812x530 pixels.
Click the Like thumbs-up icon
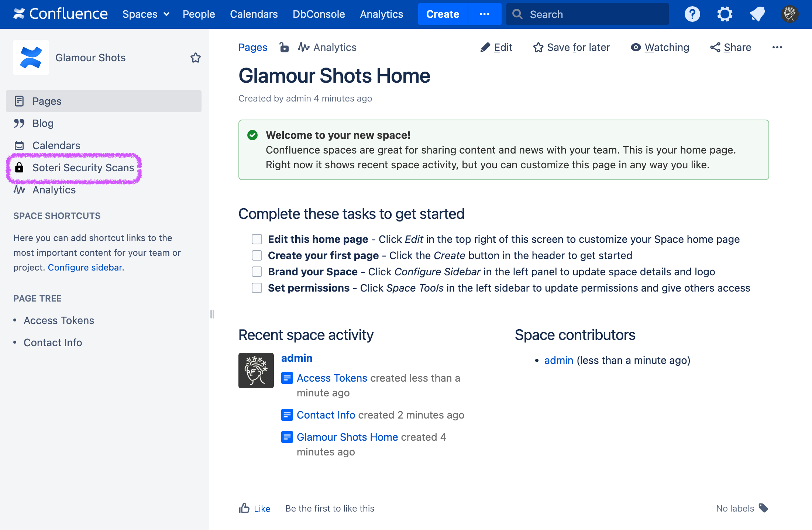(244, 508)
